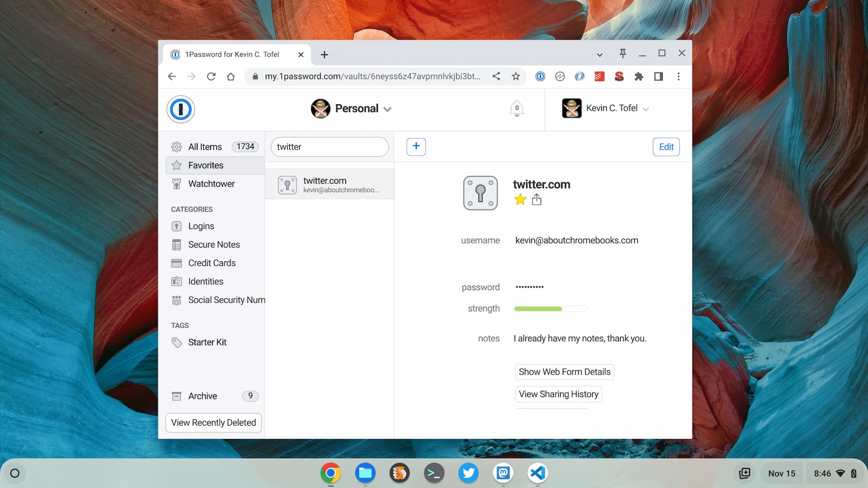Select Favorites in the sidebar
Image resolution: width=868 pixels, height=488 pixels.
point(215,165)
